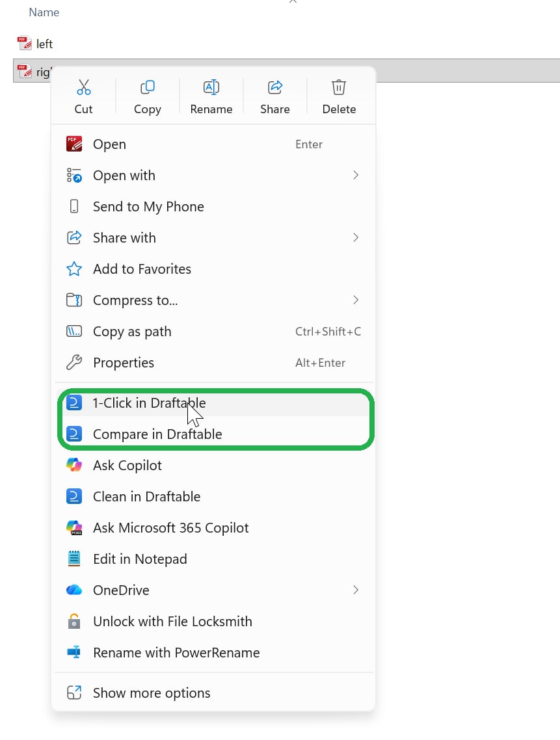
Task: Click the Notepad icon
Action: pos(74,559)
